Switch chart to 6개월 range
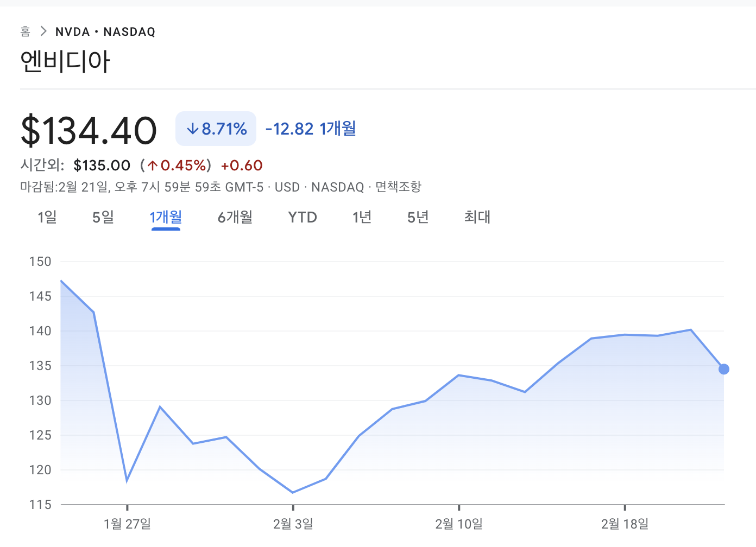The image size is (756, 547). click(x=235, y=217)
